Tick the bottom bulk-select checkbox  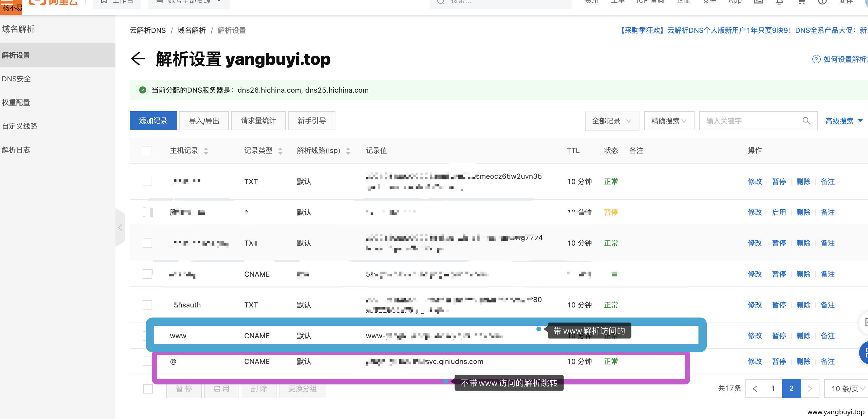[148, 389]
